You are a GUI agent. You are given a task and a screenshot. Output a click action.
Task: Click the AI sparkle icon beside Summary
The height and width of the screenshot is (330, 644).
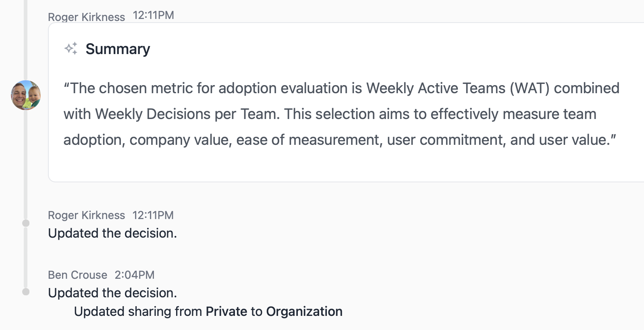71,49
